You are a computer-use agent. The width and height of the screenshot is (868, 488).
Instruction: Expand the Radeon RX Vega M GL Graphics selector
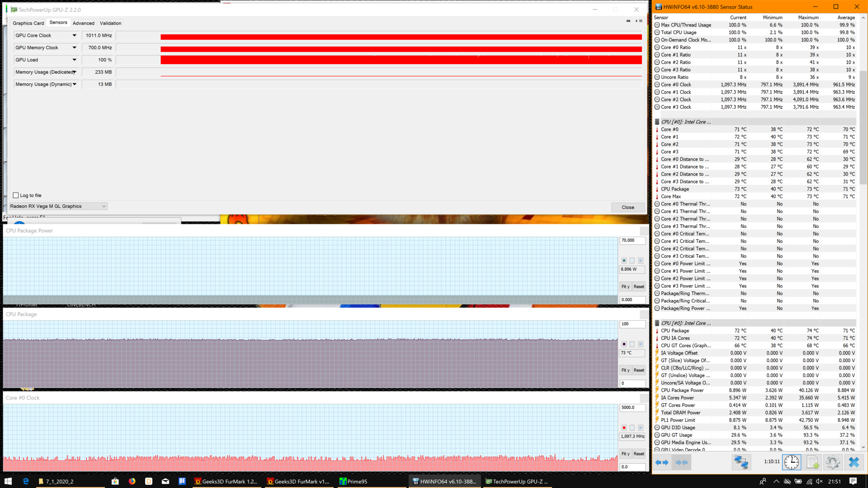click(104, 206)
